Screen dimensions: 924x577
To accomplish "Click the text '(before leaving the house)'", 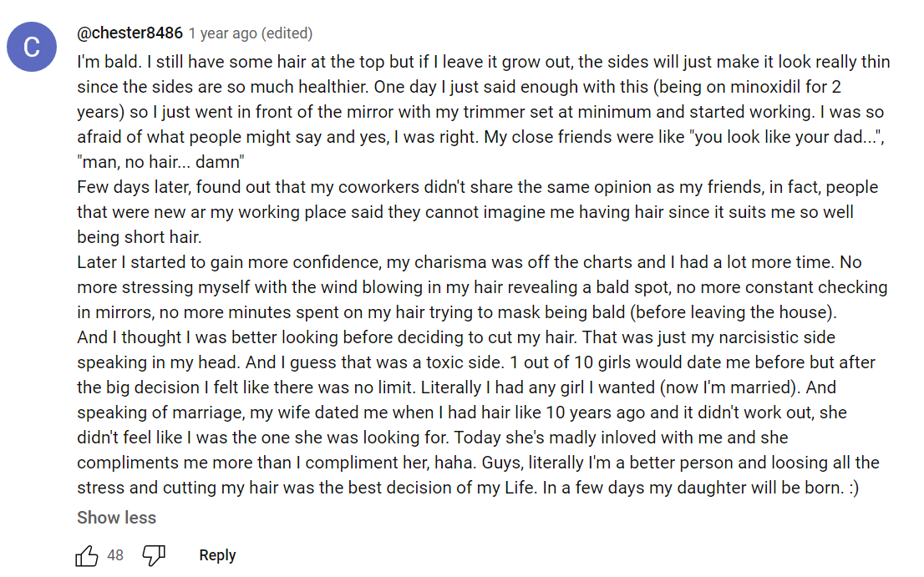I will 733,312.
